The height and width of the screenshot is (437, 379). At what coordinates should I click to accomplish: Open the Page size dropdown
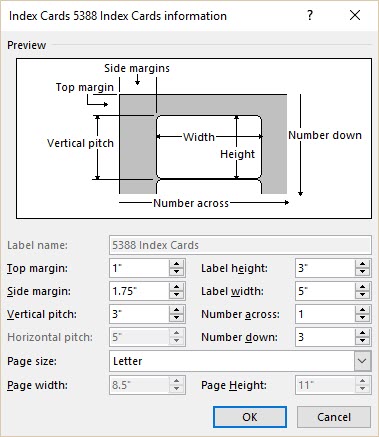362,361
